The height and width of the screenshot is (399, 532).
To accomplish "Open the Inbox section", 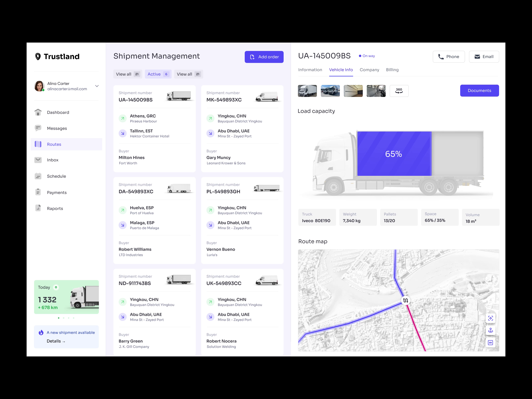I will coord(53,160).
